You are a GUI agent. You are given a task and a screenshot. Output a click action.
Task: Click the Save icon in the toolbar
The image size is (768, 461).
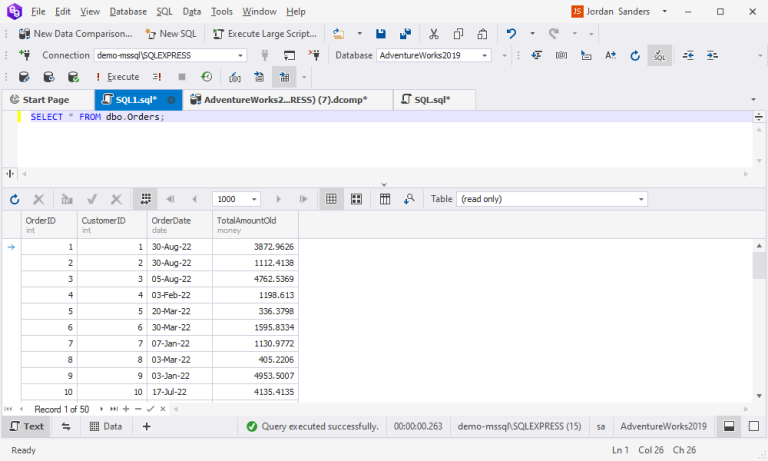382,34
